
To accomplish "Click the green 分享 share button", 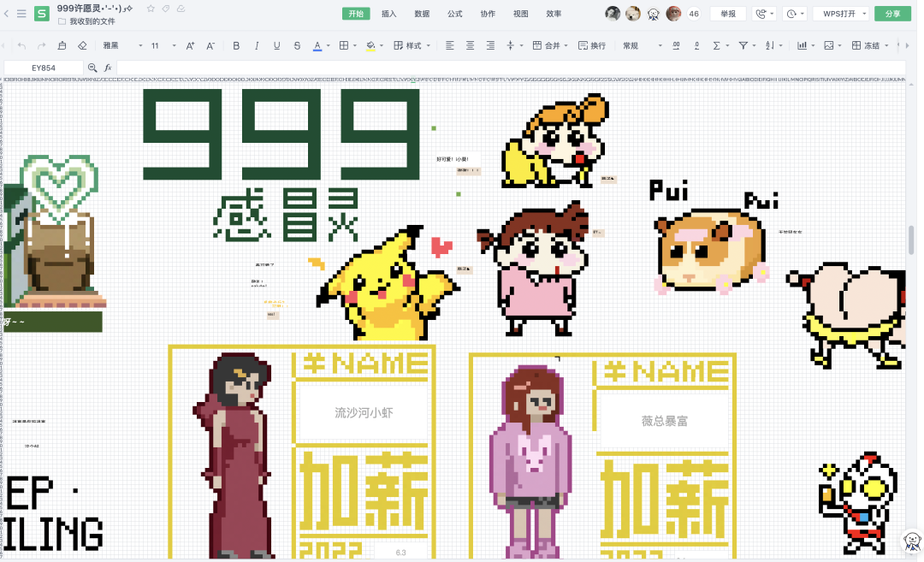I will pyautogui.click(x=892, y=14).
